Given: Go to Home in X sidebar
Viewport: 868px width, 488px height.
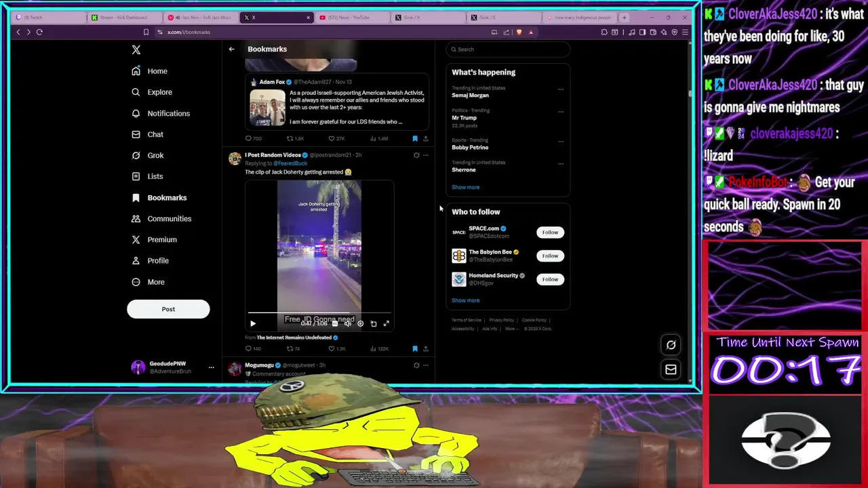Looking at the screenshot, I should point(149,71).
